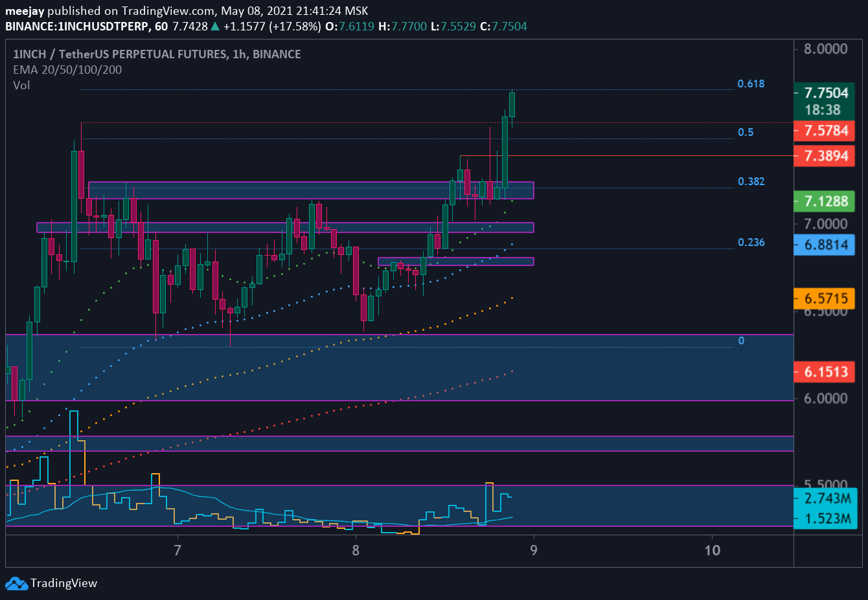Screen dimensions: 868x600
Task: Click the 8.0000 price axis tick
Action: 825,49
